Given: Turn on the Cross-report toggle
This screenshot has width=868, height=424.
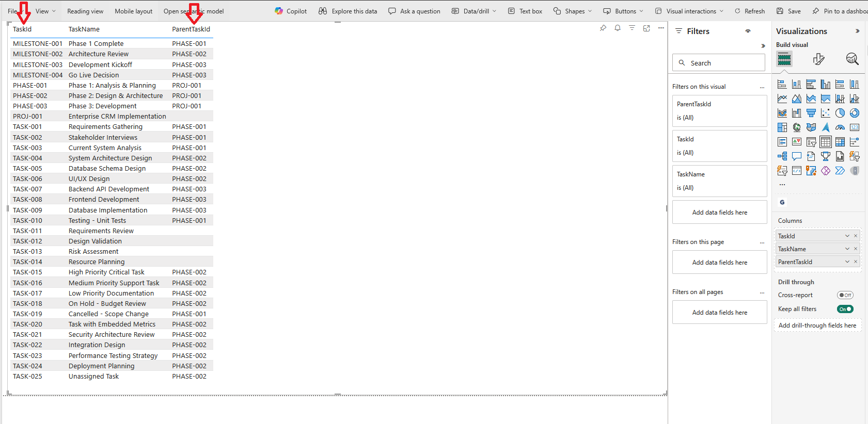Looking at the screenshot, I should click(x=845, y=295).
